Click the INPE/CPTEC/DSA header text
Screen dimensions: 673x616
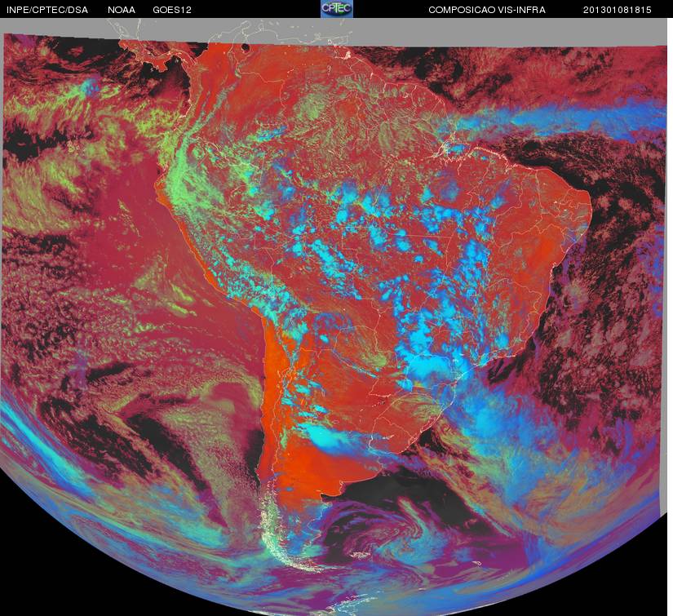47,10
